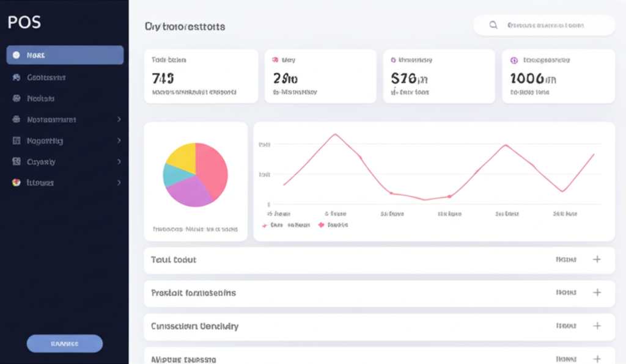Toggle the first legend item below the line chart

tap(279, 225)
